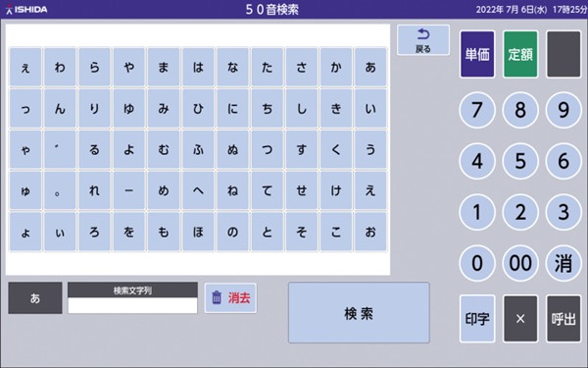
Task: Tap the さ kana key
Action: [x=302, y=67]
